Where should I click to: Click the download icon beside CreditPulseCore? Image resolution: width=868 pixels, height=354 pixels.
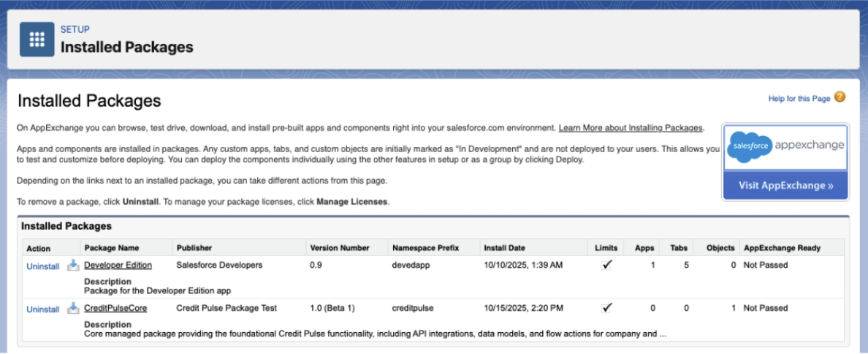click(72, 309)
